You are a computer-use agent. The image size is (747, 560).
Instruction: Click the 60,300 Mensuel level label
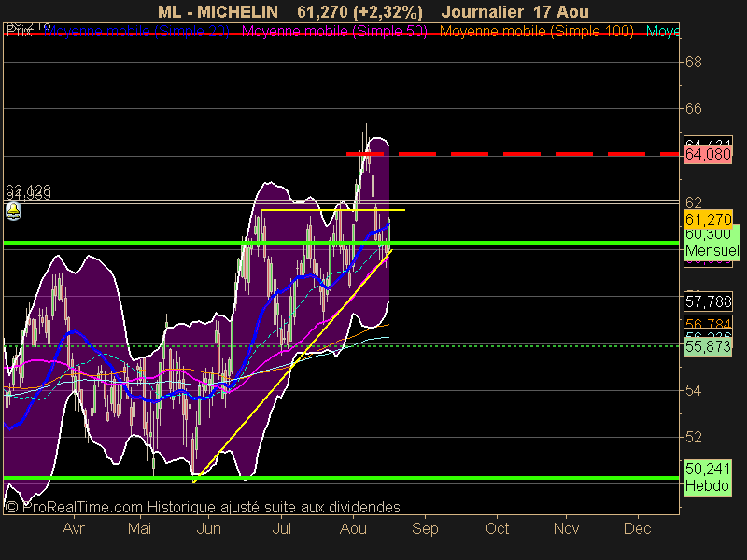[x=712, y=242]
